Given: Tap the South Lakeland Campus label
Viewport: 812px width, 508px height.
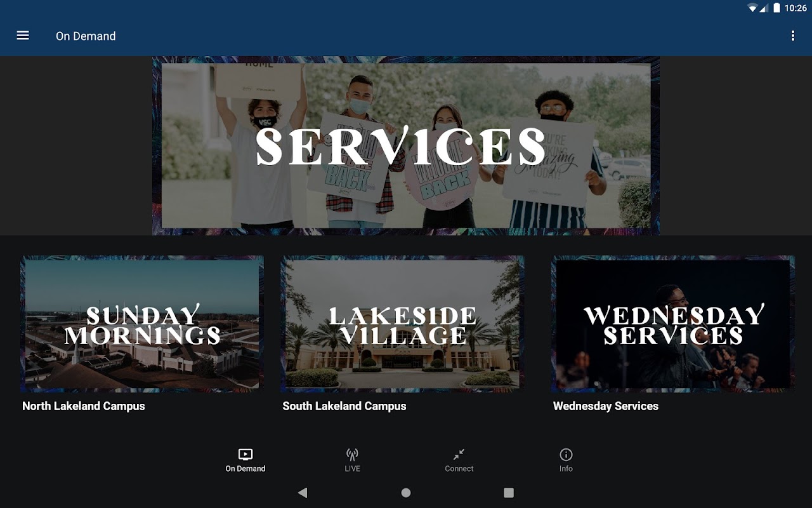Looking at the screenshot, I should [x=344, y=406].
